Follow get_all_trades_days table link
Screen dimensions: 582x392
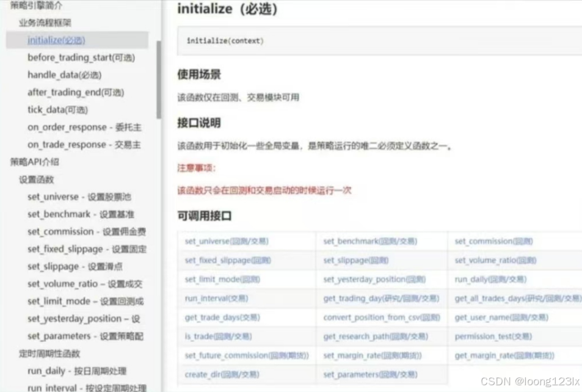click(x=518, y=299)
